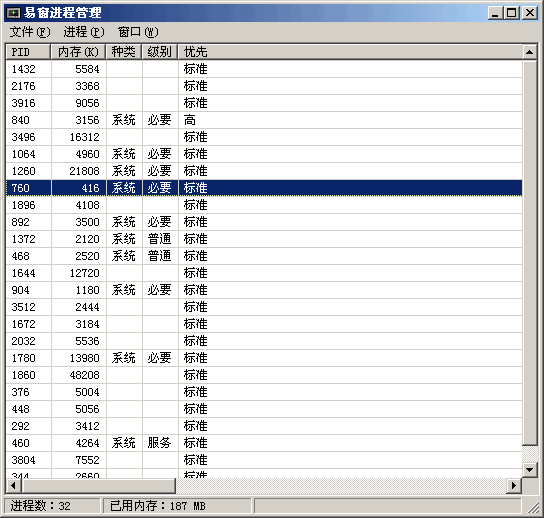The width and height of the screenshot is (544, 518).
Task: Select process row with PID 1672
Action: click(x=264, y=324)
